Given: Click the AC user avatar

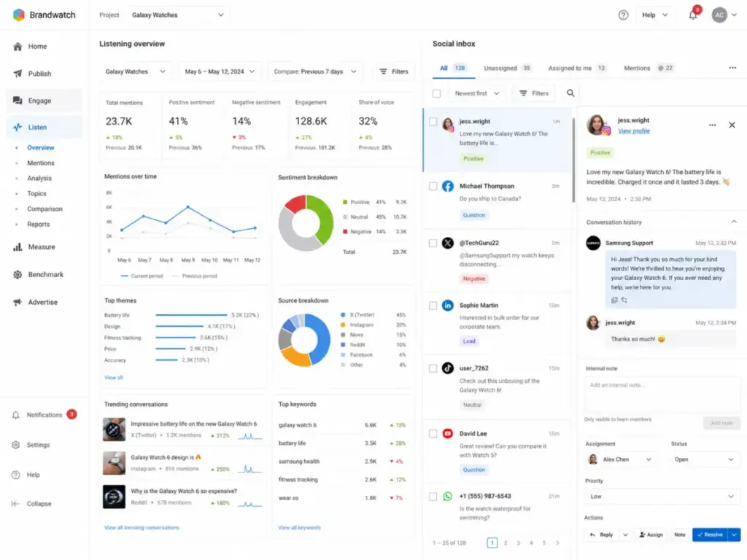Looking at the screenshot, I should 719,15.
